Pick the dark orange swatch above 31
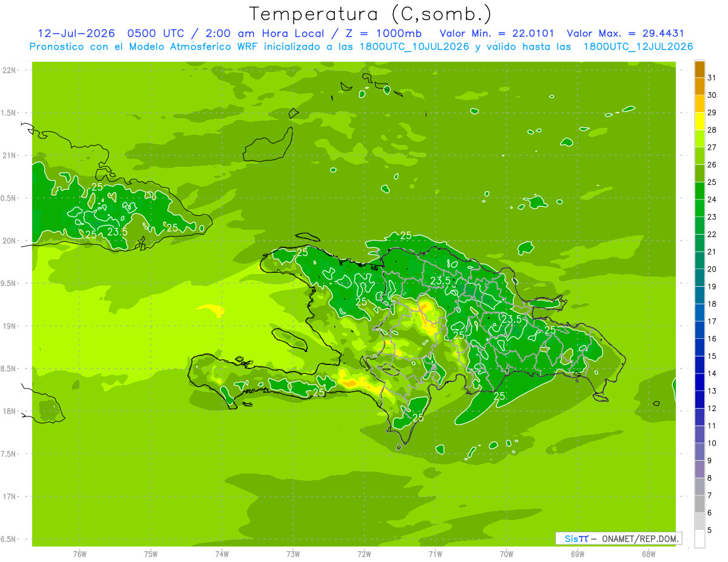Image resolution: width=728 pixels, height=562 pixels. pos(699,69)
